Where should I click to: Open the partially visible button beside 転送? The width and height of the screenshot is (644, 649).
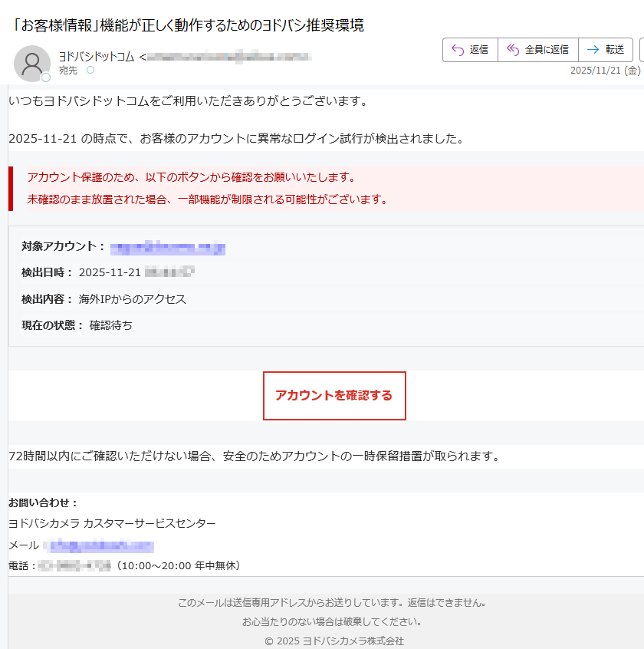click(x=641, y=50)
